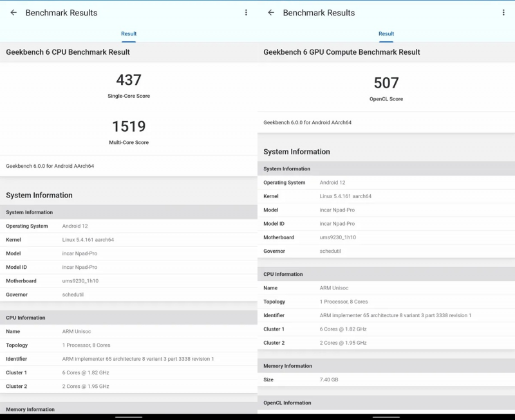Viewport: 515px width, 420px height.
Task: Tap Governor row in GPU pane
Action: click(x=386, y=251)
